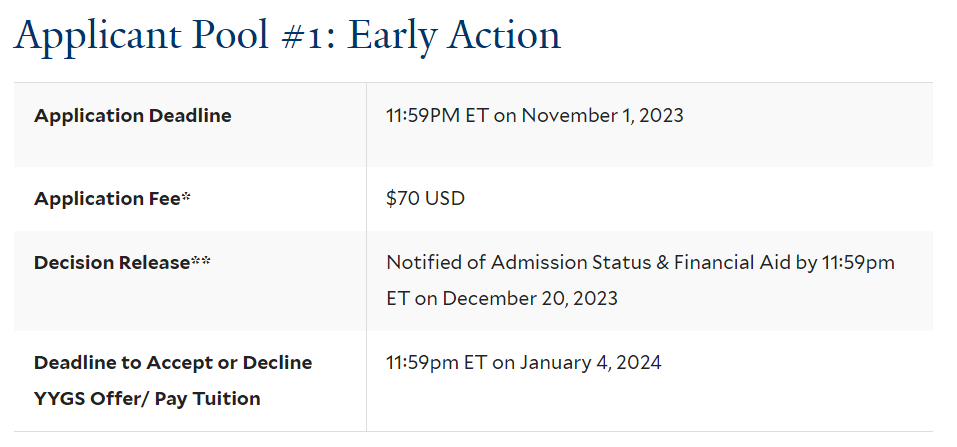Click 'January 4, 2024' date text
This screenshot has width=957, height=447.
pos(590,363)
